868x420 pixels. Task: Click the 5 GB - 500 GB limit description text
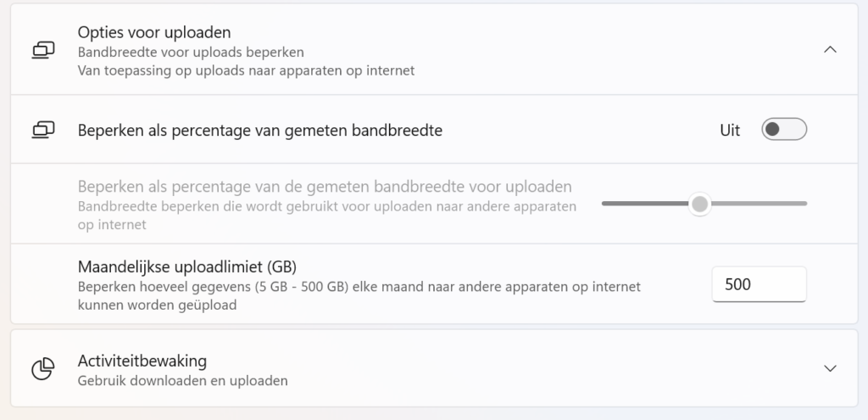[359, 296]
